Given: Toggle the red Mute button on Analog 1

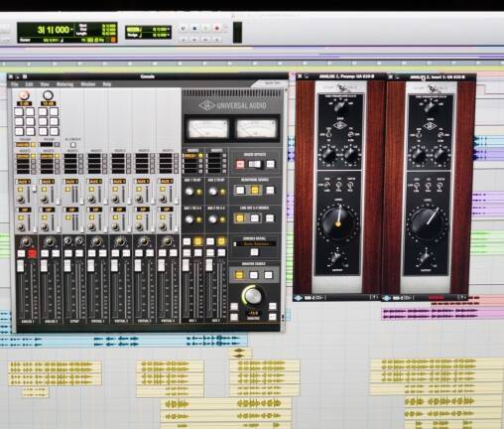Looking at the screenshot, I should pos(32,254).
